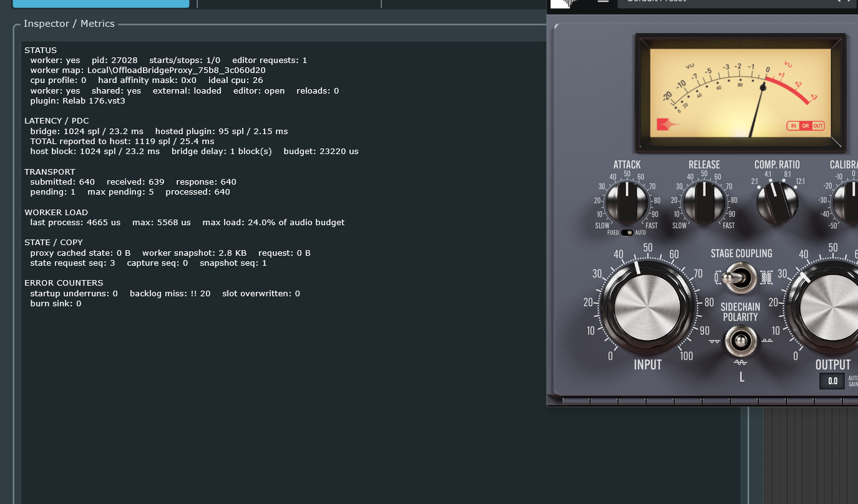Click the transformer coupling icon right of toggle

pyautogui.click(x=766, y=276)
